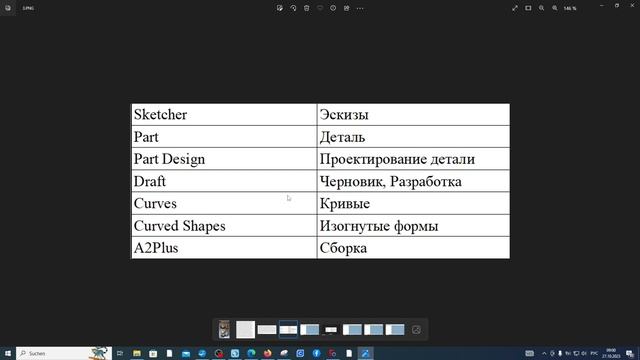Zoom in with the second magnifier icon

point(555,8)
